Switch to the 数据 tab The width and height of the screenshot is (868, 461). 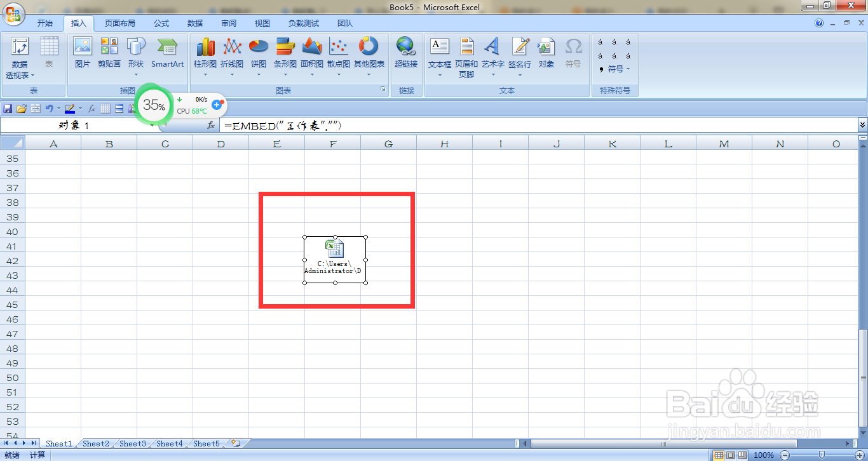[195, 23]
